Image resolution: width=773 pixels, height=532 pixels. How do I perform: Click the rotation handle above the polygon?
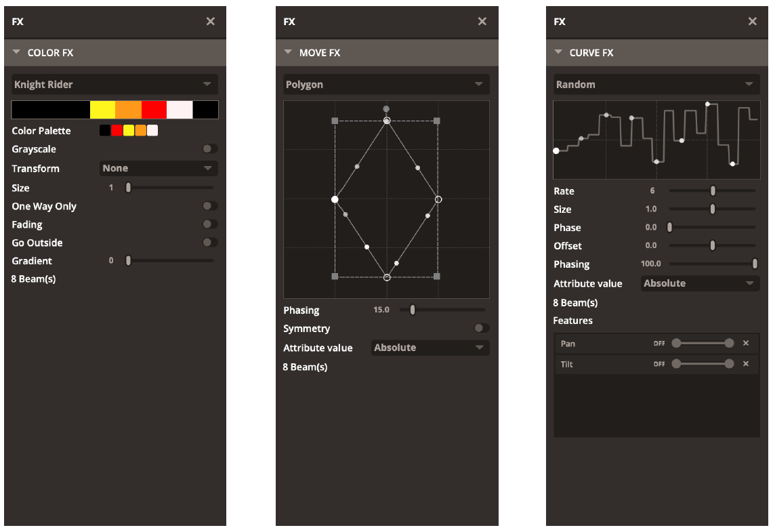point(386,108)
